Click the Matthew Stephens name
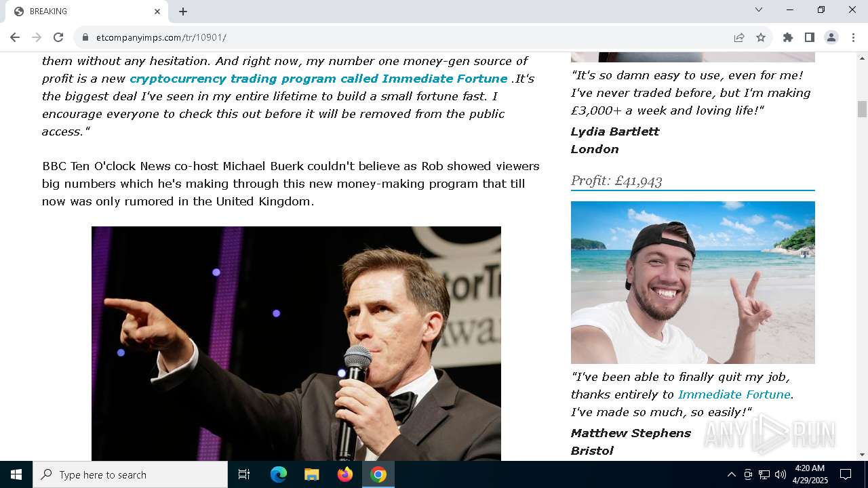This screenshot has height=488, width=868. [631, 433]
